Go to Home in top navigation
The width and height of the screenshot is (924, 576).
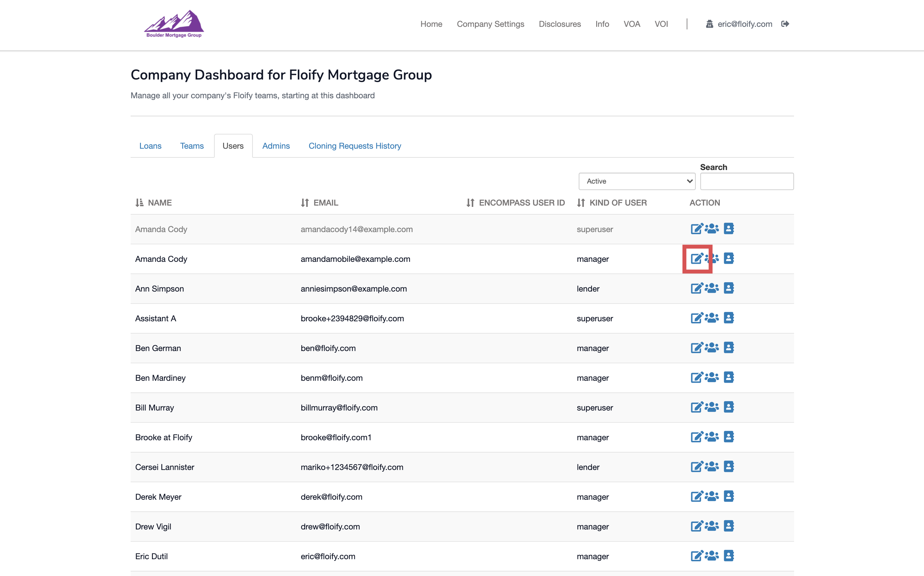431,24
